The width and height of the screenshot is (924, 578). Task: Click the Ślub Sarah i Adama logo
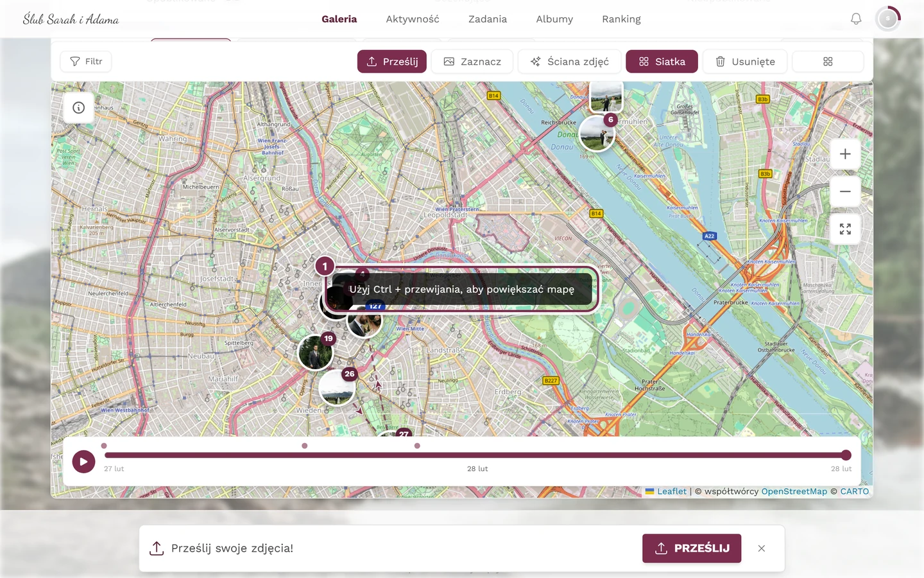tap(71, 19)
